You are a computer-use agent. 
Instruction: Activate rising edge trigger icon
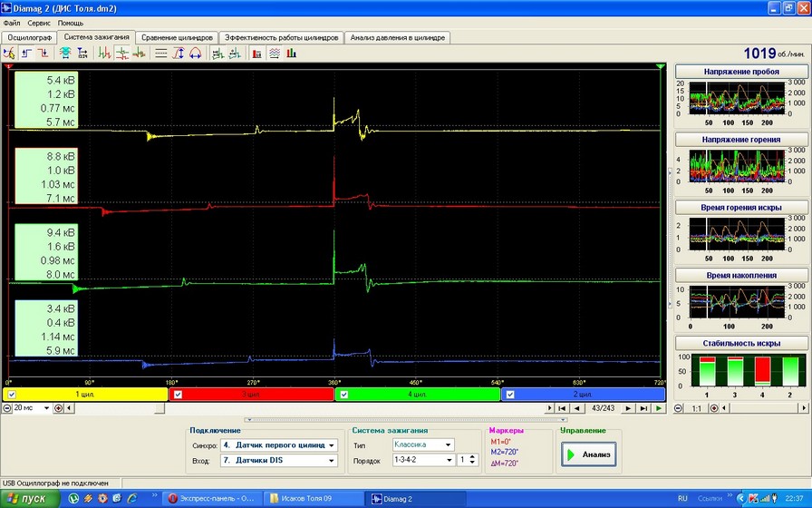pyautogui.click(x=26, y=53)
